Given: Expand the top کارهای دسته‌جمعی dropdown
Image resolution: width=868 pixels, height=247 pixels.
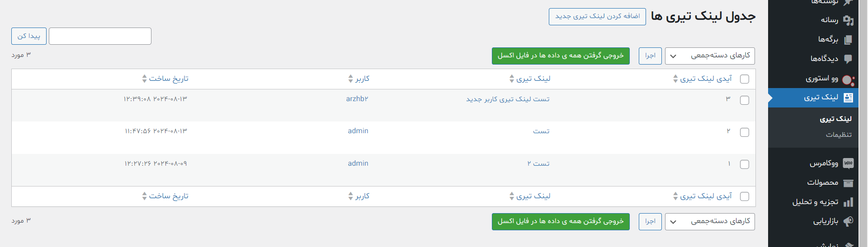Looking at the screenshot, I should click(x=710, y=56).
